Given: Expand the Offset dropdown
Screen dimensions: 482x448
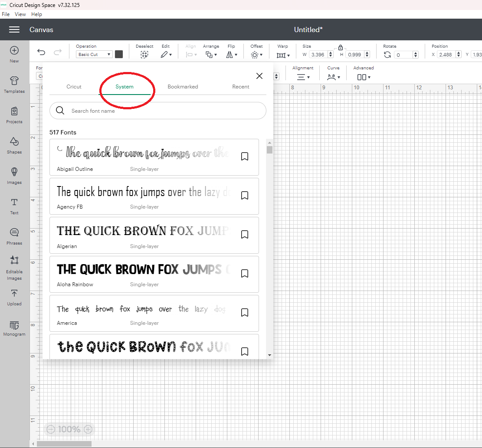Looking at the screenshot, I should pyautogui.click(x=257, y=55).
